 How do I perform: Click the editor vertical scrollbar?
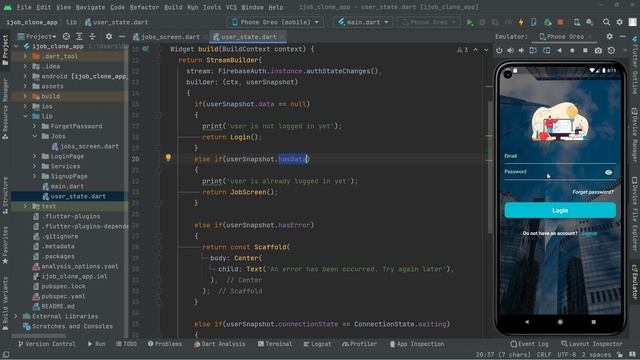click(x=490, y=167)
